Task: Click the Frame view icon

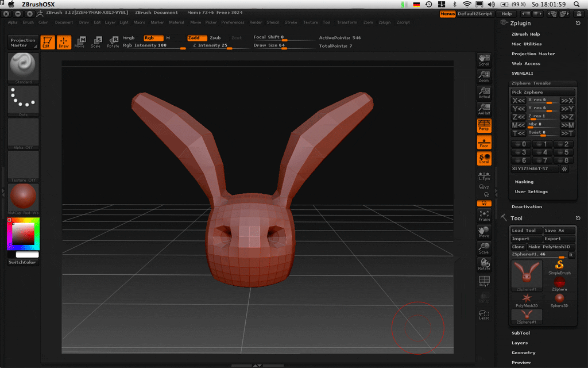Action: (x=484, y=215)
